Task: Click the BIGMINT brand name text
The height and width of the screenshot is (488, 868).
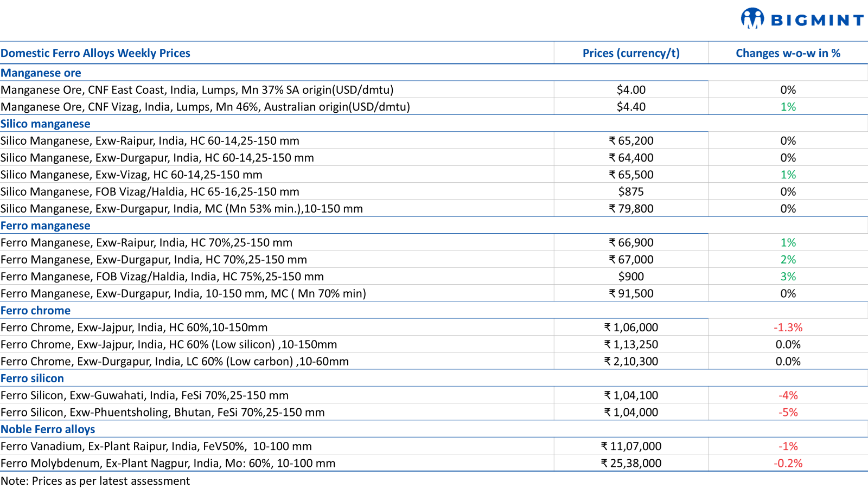Action: pyautogui.click(x=817, y=21)
